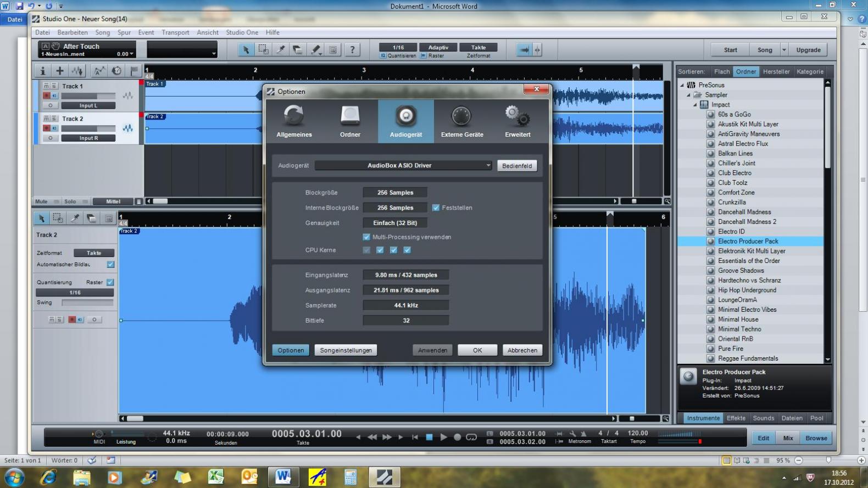This screenshot has width=868, height=488.
Task: Open the Erweitert options page
Action: pos(518,121)
